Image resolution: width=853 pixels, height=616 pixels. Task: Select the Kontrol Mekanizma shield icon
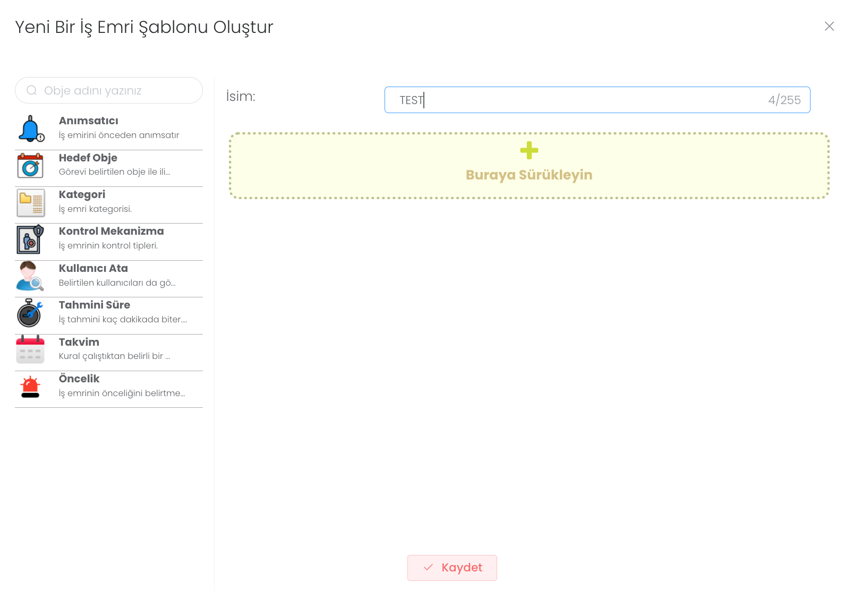pos(30,239)
